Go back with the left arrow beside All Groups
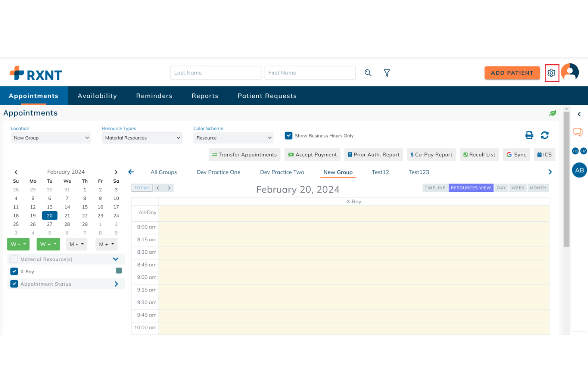 tap(131, 172)
